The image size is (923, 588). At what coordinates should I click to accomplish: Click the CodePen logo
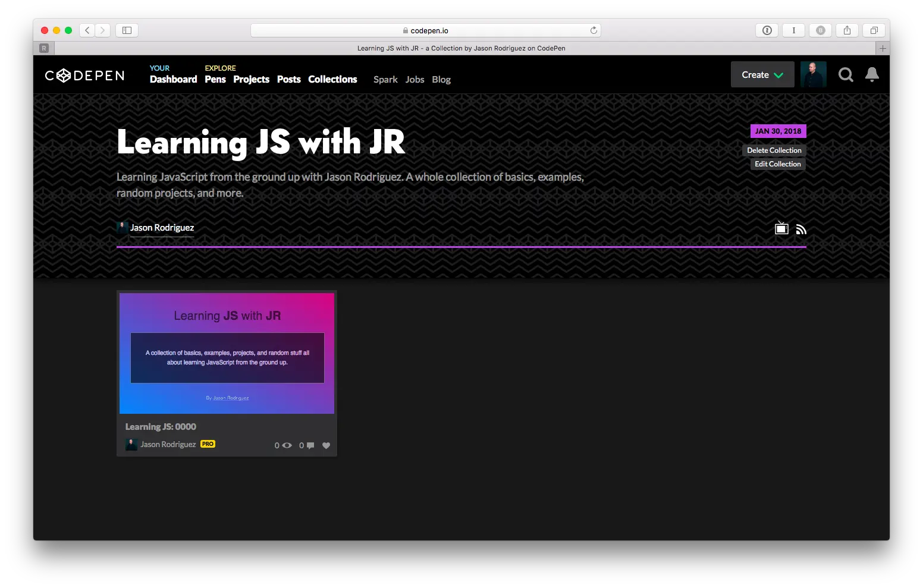click(x=84, y=76)
